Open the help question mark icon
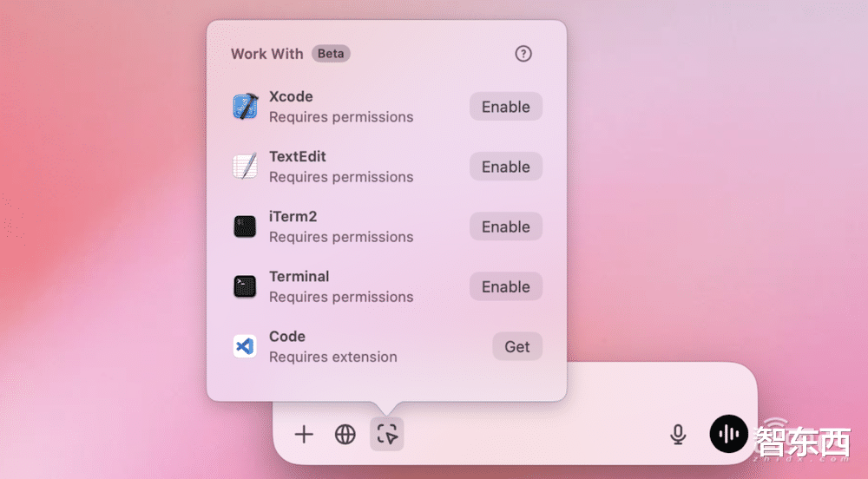 coord(523,54)
